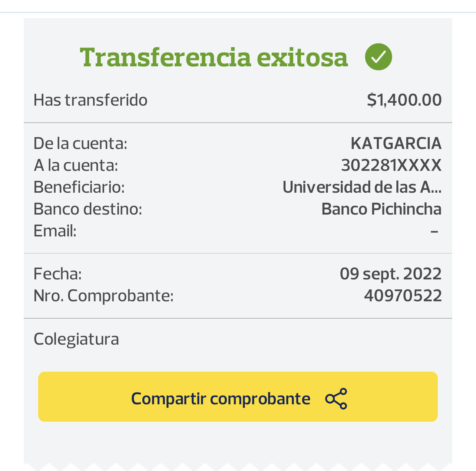Click the receipt number 40970522
Viewport: 476px width, 471px height.
pos(403,296)
